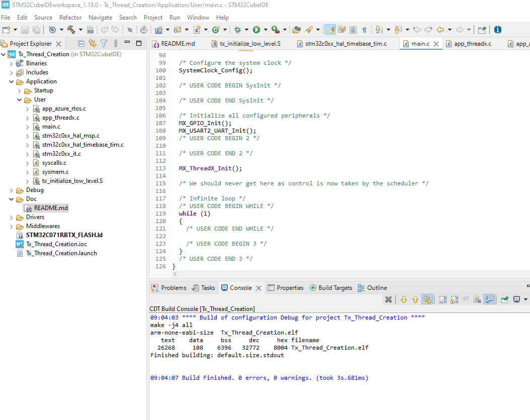Viewport: 530px width, 420px height.
Task: Click the blue Information Center icon
Action: pyautogui.click(x=497, y=30)
